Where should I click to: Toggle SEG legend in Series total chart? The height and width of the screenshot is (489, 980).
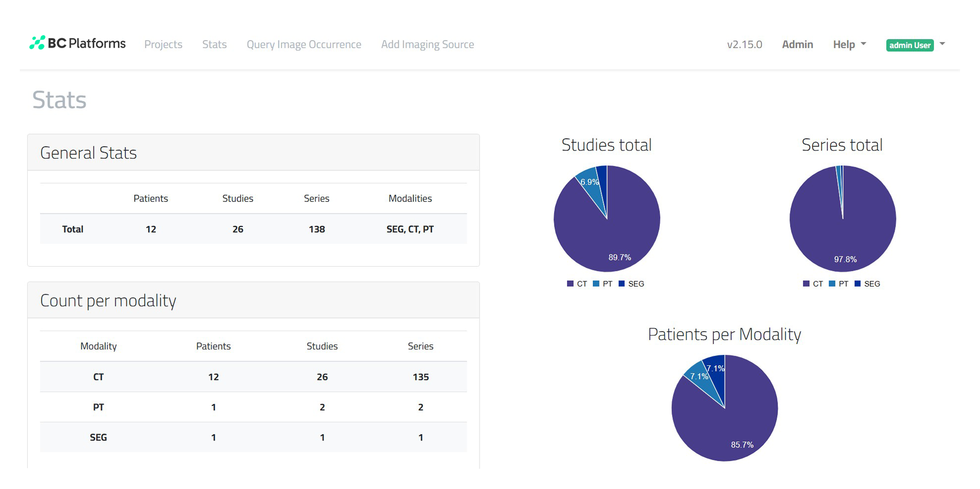868,284
